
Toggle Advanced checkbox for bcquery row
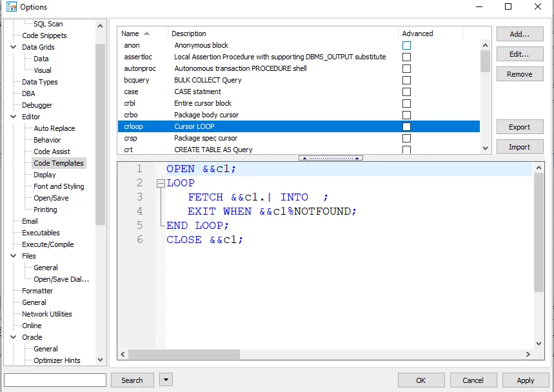(x=406, y=81)
